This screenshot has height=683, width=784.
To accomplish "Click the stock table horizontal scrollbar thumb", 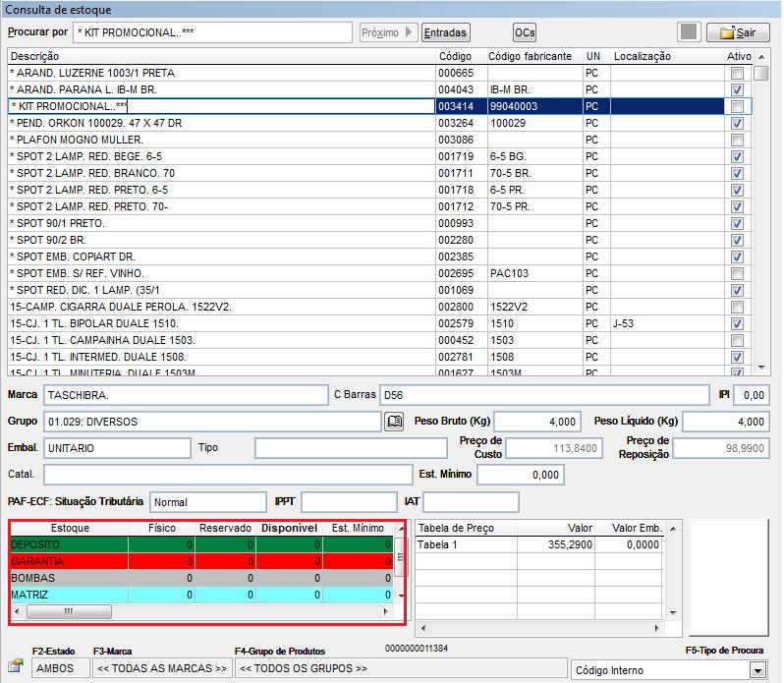I will [x=69, y=611].
